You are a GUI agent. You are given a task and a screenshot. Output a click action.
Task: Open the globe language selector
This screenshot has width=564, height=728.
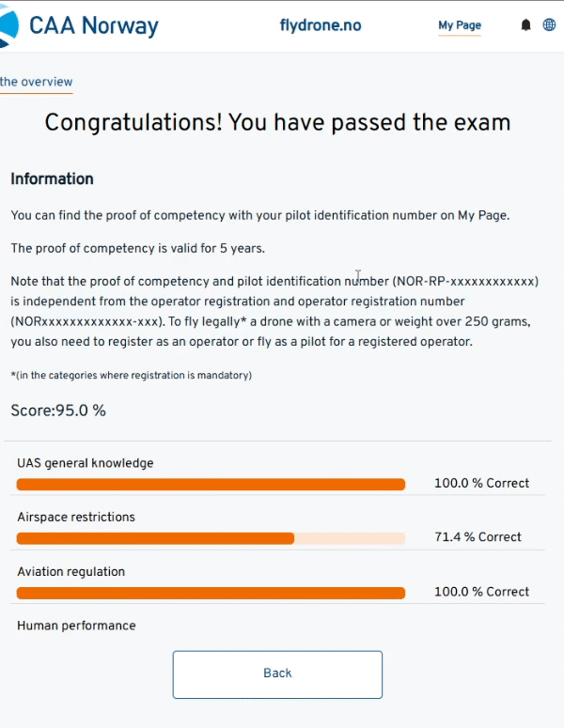click(x=550, y=25)
